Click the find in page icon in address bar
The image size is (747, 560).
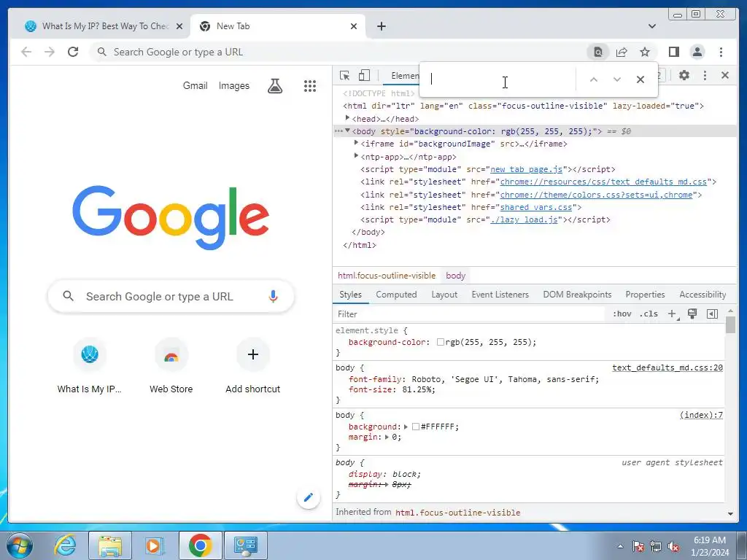pos(598,52)
